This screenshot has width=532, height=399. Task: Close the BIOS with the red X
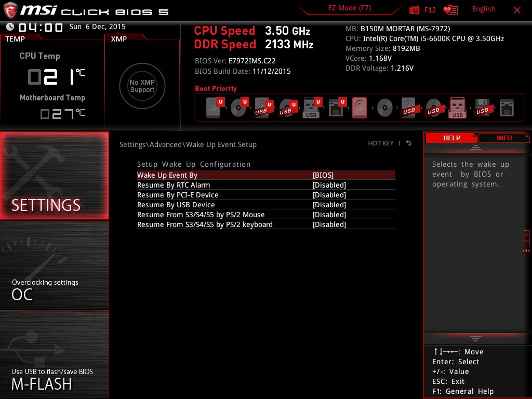[517, 10]
